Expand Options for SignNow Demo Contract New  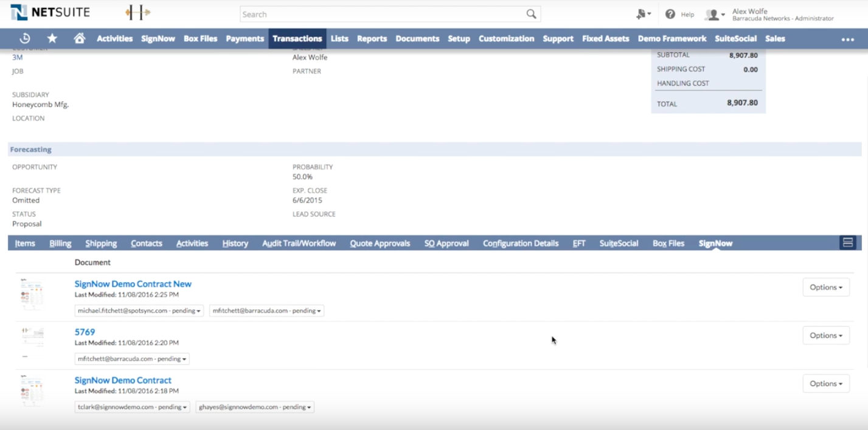pyautogui.click(x=825, y=287)
